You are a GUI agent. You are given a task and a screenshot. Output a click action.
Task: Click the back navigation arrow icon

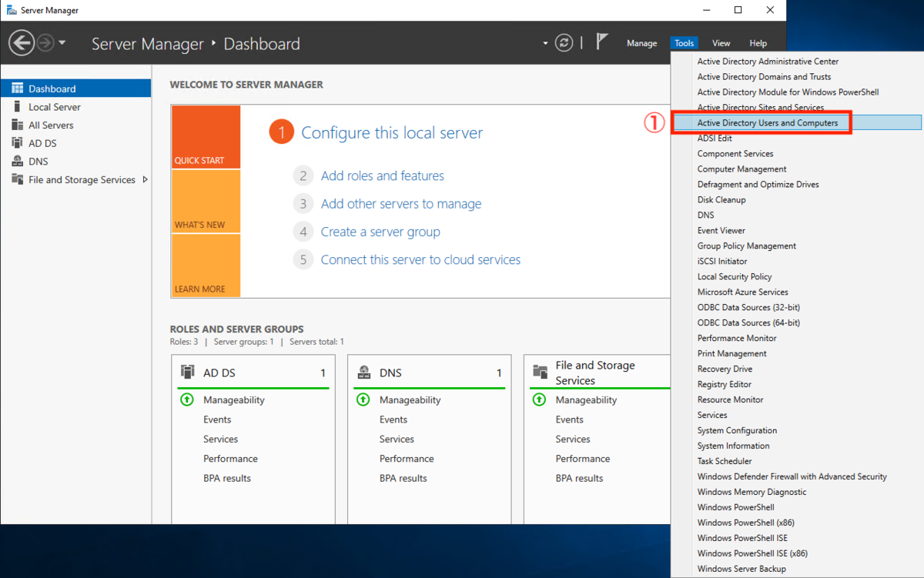(x=22, y=43)
